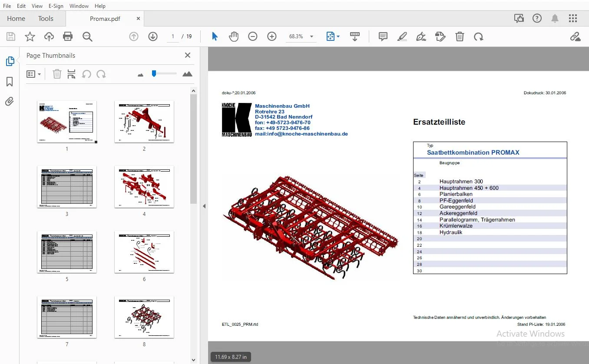Switch to the Home tab

click(x=16, y=18)
